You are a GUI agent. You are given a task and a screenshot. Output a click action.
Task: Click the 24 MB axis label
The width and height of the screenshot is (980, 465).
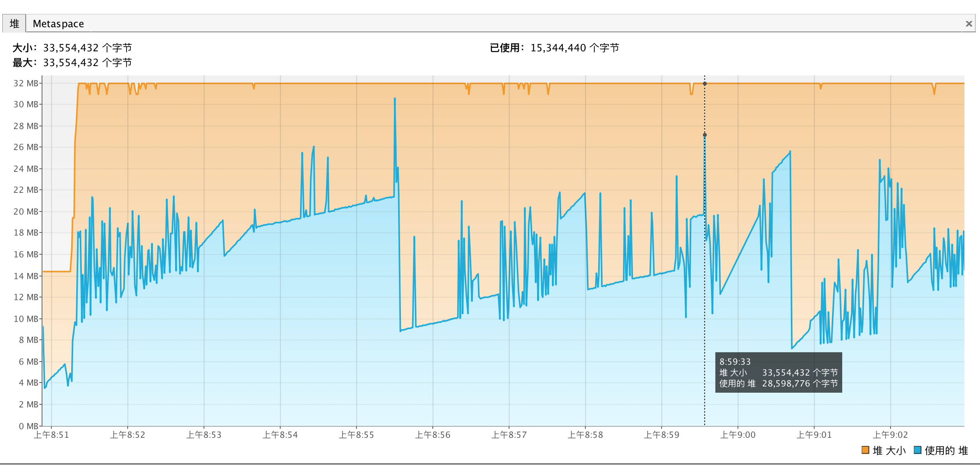click(26, 169)
